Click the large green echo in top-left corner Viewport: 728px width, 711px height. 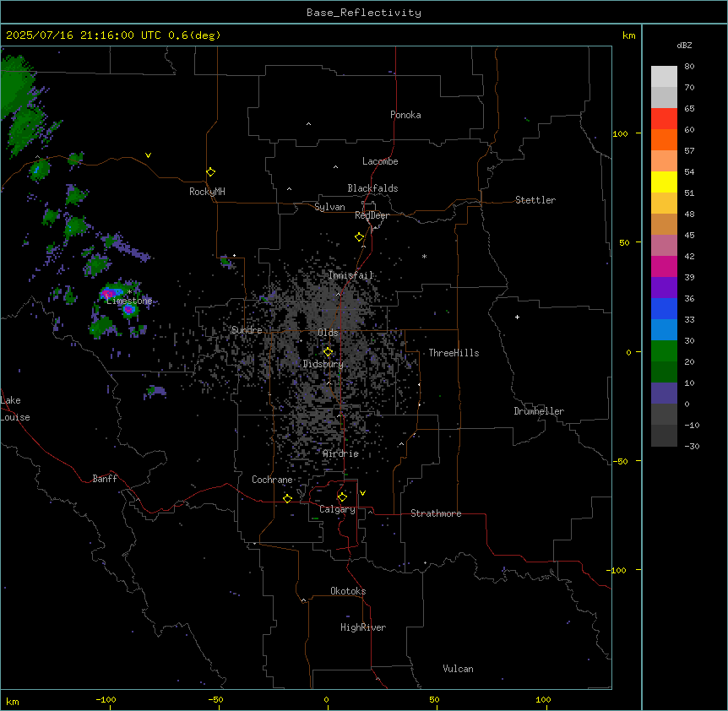coord(17,86)
